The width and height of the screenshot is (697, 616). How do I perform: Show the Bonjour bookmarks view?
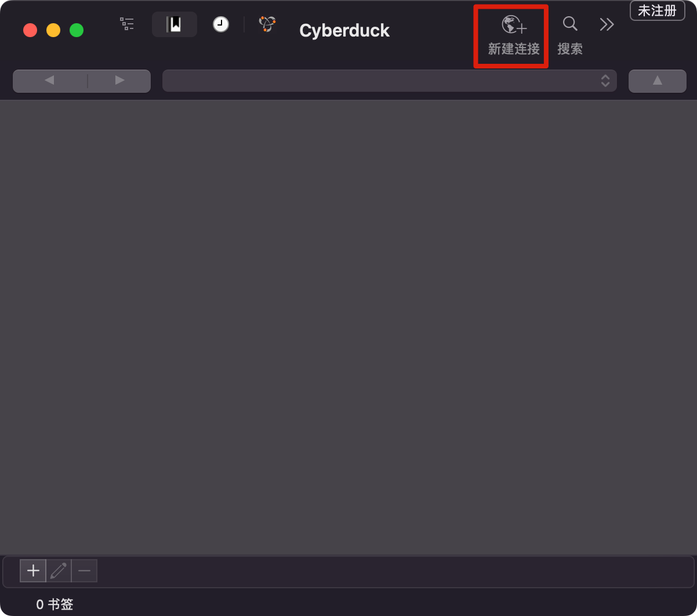(x=267, y=24)
